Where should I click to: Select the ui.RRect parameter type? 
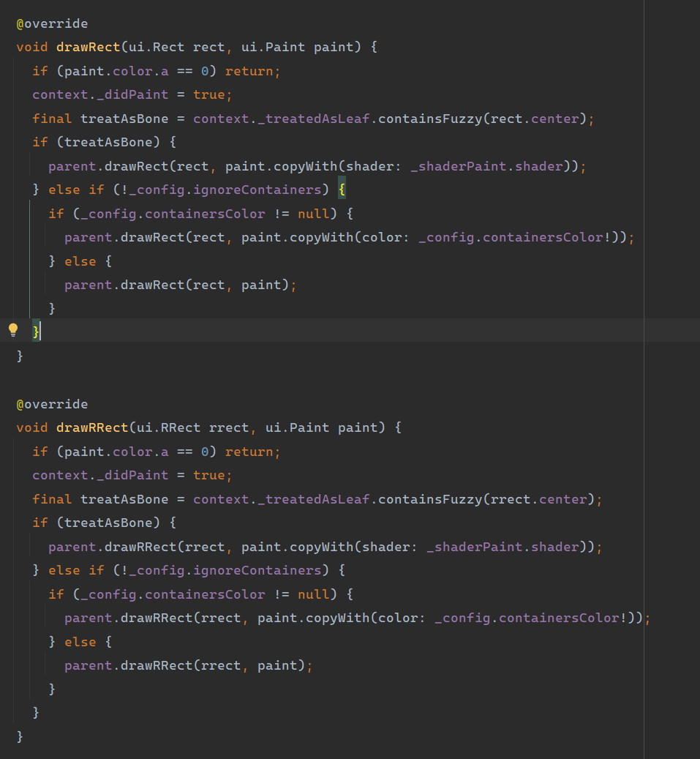point(168,427)
